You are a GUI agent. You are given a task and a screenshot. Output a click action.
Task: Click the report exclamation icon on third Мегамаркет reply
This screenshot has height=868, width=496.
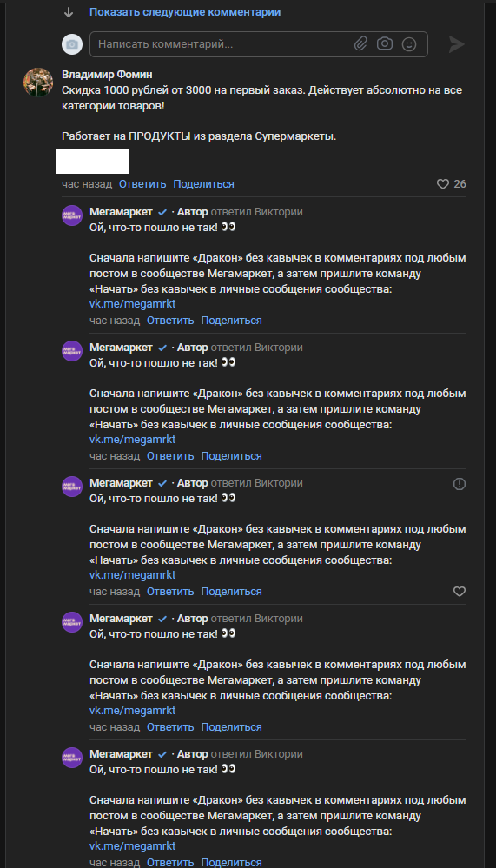click(460, 484)
